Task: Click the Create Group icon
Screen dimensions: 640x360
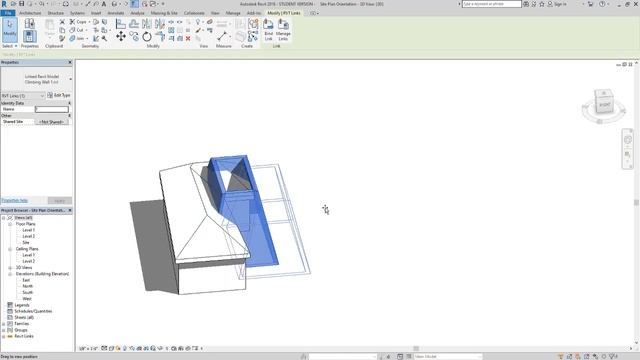Action: (253, 24)
